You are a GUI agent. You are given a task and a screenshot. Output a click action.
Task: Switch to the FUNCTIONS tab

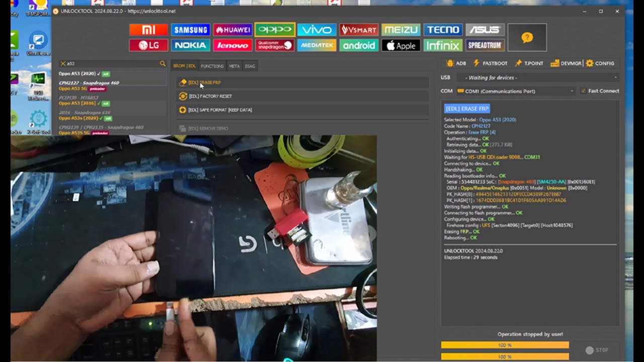coord(212,66)
